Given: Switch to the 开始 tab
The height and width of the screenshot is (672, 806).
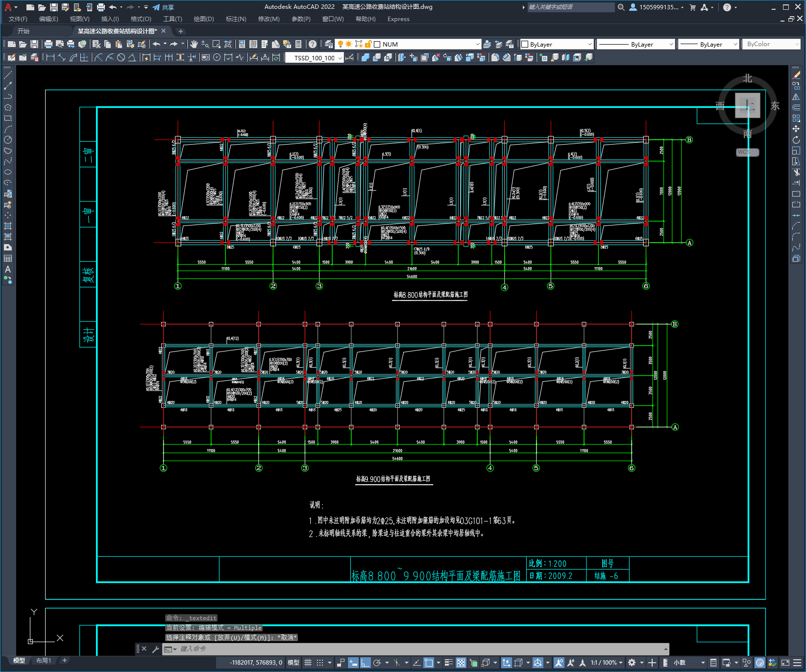Looking at the screenshot, I should 24,31.
